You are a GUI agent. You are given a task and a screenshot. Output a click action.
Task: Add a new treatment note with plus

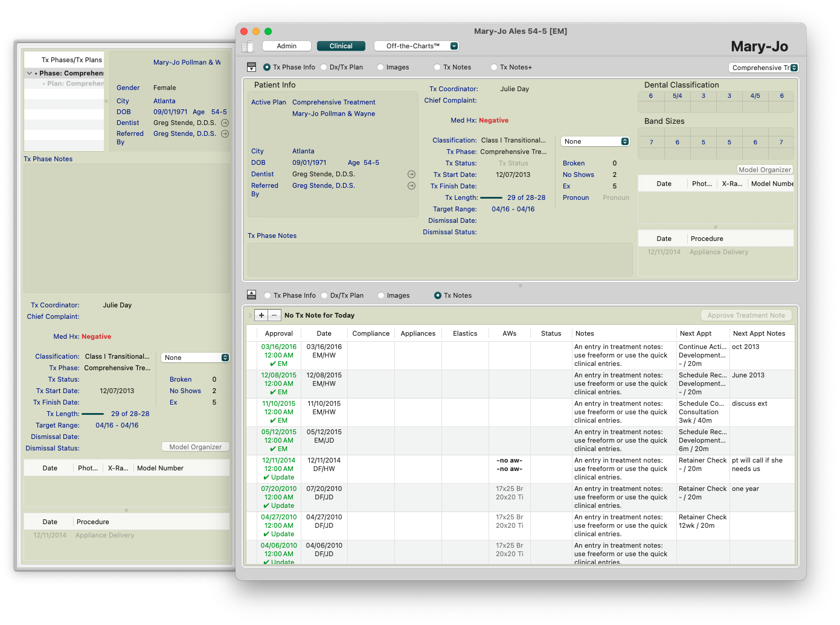point(261,315)
